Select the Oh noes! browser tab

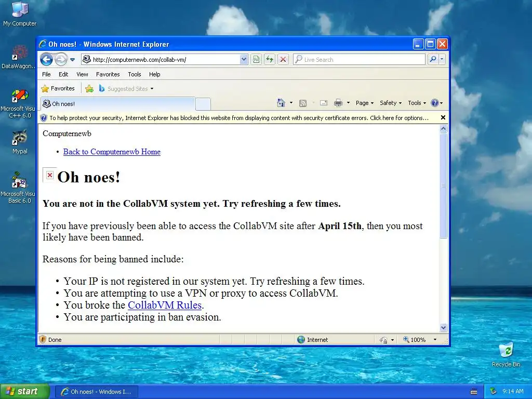(118, 104)
